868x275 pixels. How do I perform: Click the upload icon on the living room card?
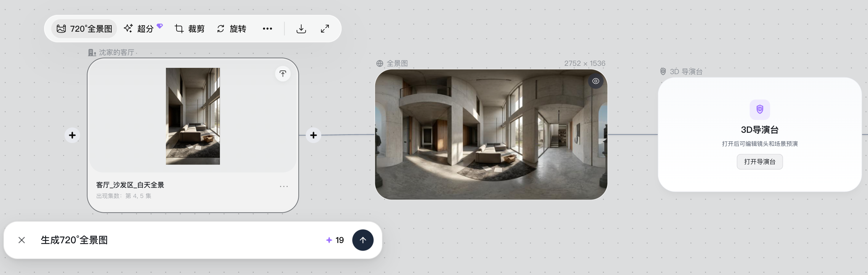[x=283, y=73]
